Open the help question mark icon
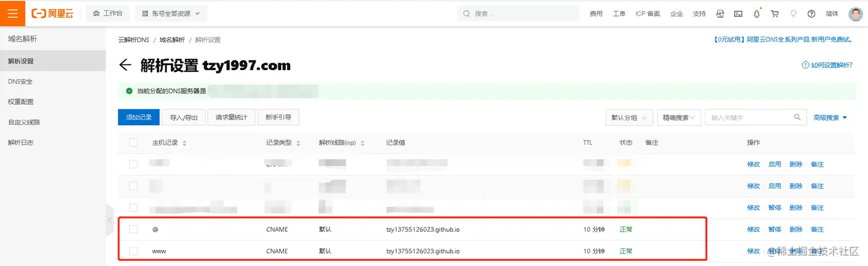This screenshot has height=266, width=868. (x=811, y=13)
